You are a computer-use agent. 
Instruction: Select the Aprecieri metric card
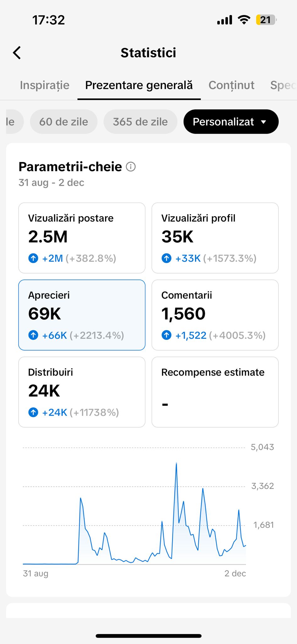point(82,315)
